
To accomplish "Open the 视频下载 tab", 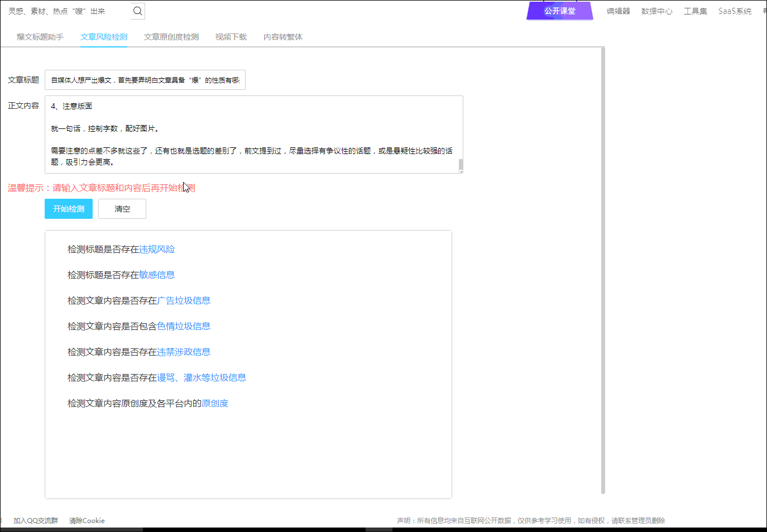I will pyautogui.click(x=231, y=37).
